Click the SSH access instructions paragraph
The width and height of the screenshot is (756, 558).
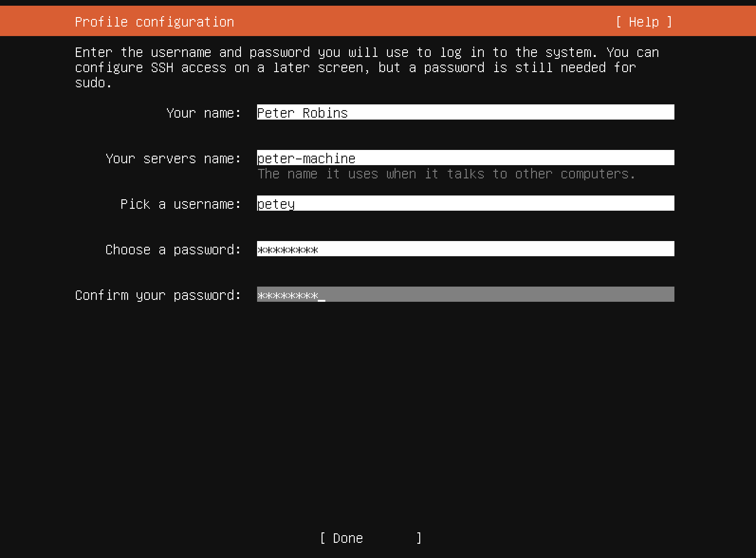pyautogui.click(x=367, y=67)
